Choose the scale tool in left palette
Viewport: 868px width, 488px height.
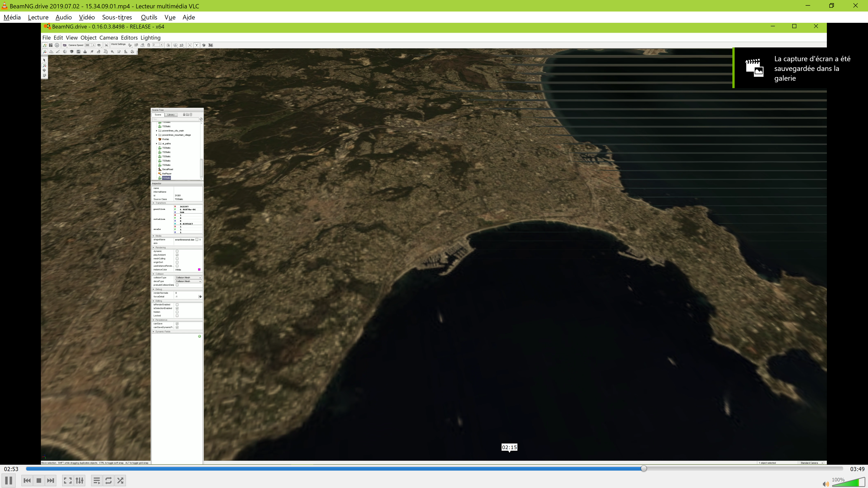tap(44, 75)
